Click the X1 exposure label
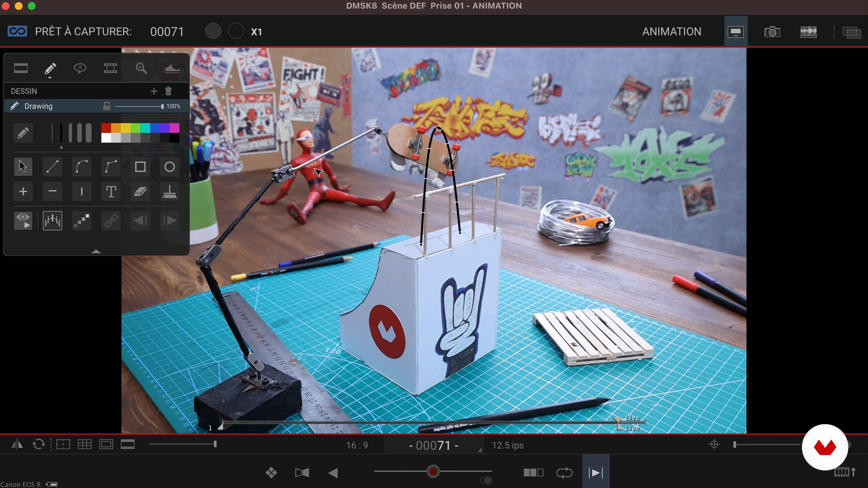Image resolution: width=868 pixels, height=488 pixels. (x=256, y=32)
